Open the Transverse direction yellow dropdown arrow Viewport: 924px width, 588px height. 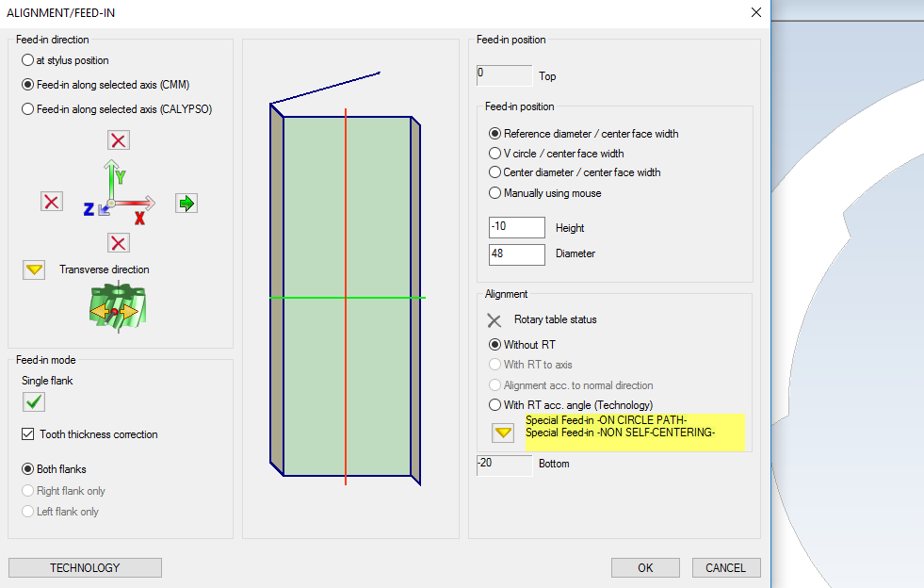click(34, 269)
